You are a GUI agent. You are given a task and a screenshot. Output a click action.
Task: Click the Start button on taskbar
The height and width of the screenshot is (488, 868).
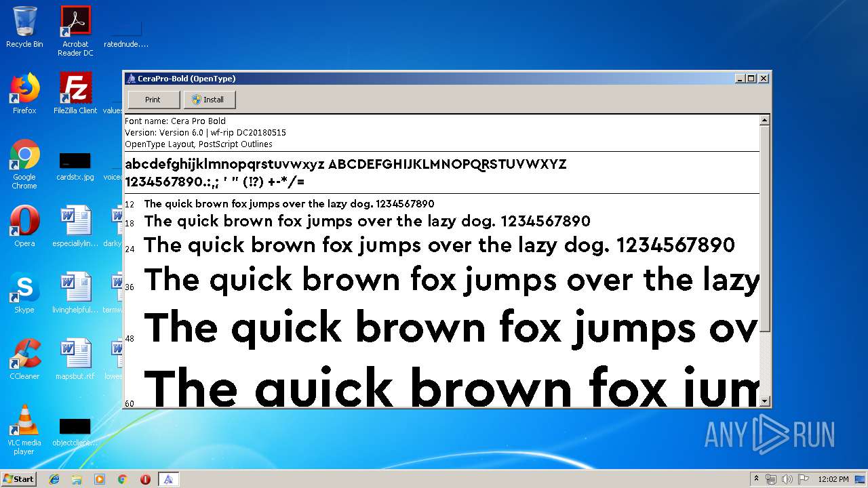tap(19, 479)
